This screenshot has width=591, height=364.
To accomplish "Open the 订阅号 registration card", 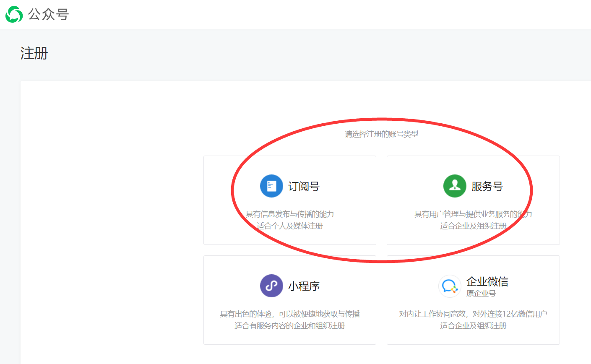I will tap(289, 200).
